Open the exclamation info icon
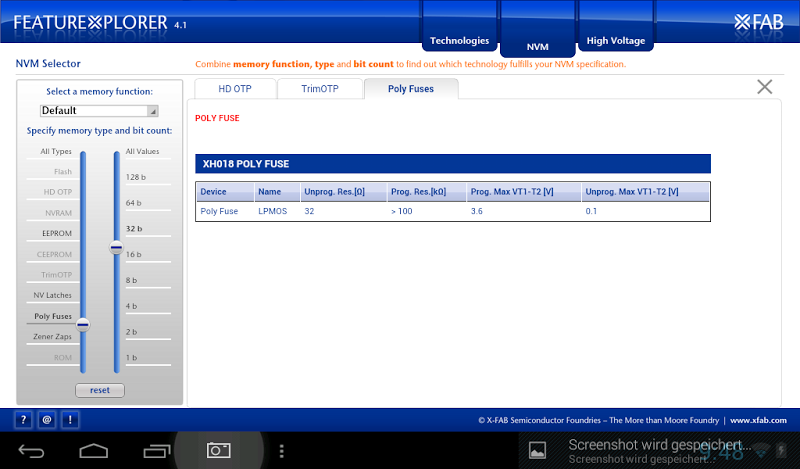 (x=70, y=420)
